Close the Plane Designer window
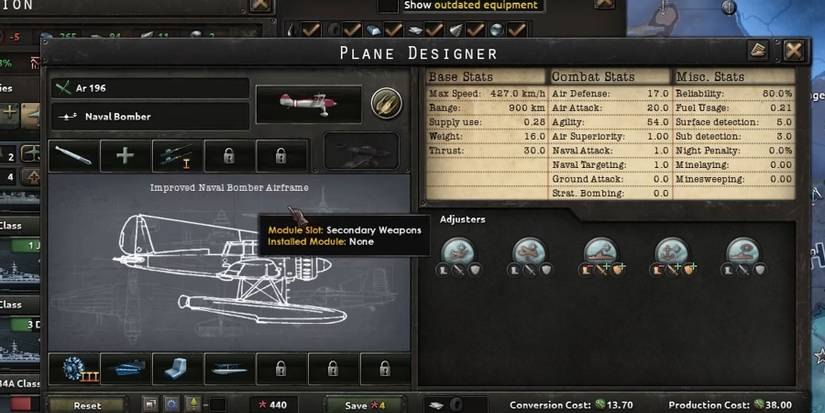 pos(793,51)
